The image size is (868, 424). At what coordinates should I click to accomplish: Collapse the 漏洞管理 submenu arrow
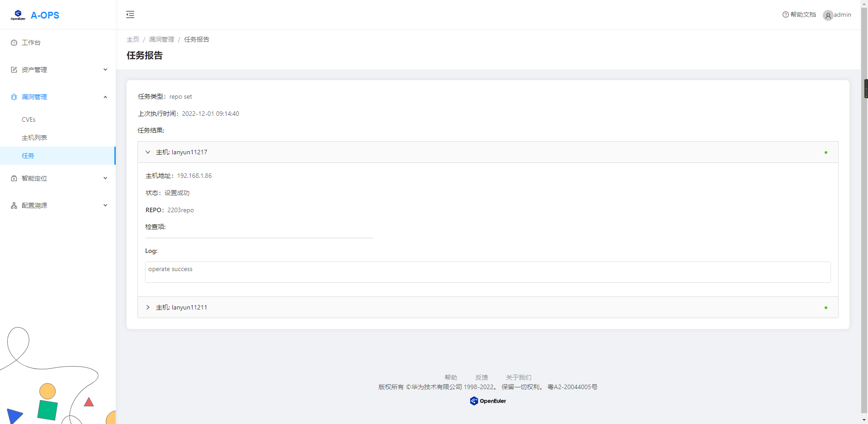coord(105,97)
